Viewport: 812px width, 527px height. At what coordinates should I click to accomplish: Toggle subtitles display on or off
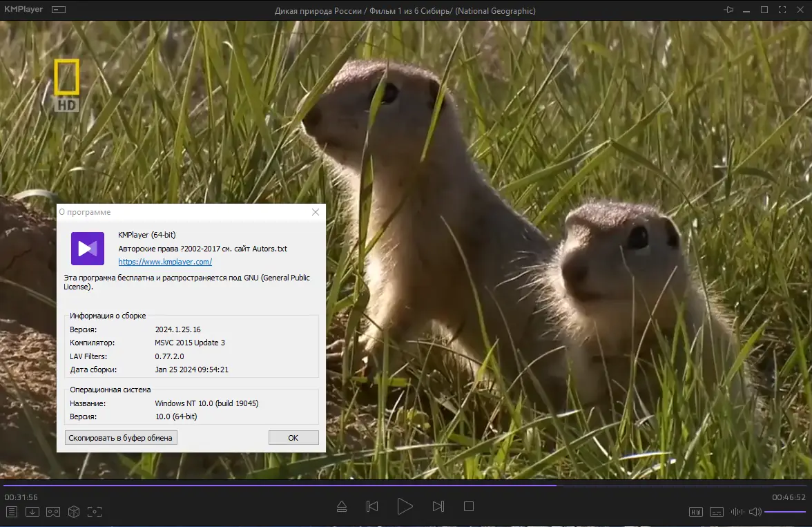pyautogui.click(x=716, y=512)
